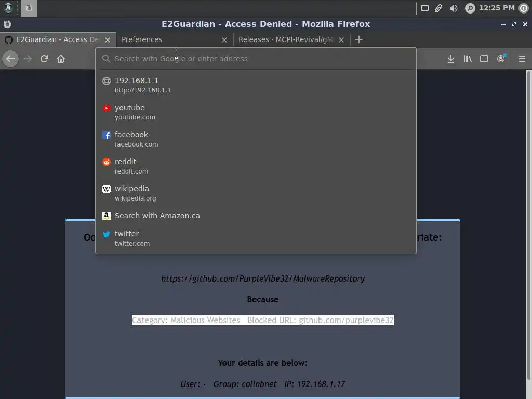Click the Reddit favicon in suggestions
The image size is (532, 399).
coord(107,162)
